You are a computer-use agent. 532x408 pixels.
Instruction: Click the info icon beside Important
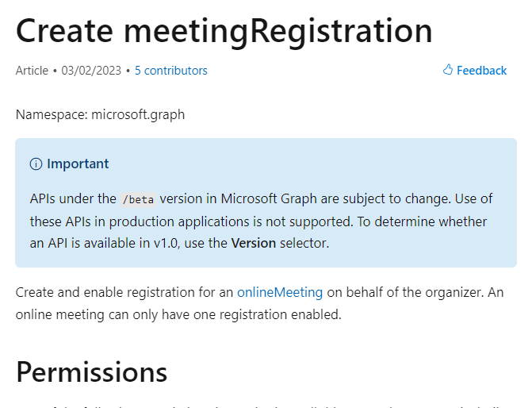coord(36,164)
